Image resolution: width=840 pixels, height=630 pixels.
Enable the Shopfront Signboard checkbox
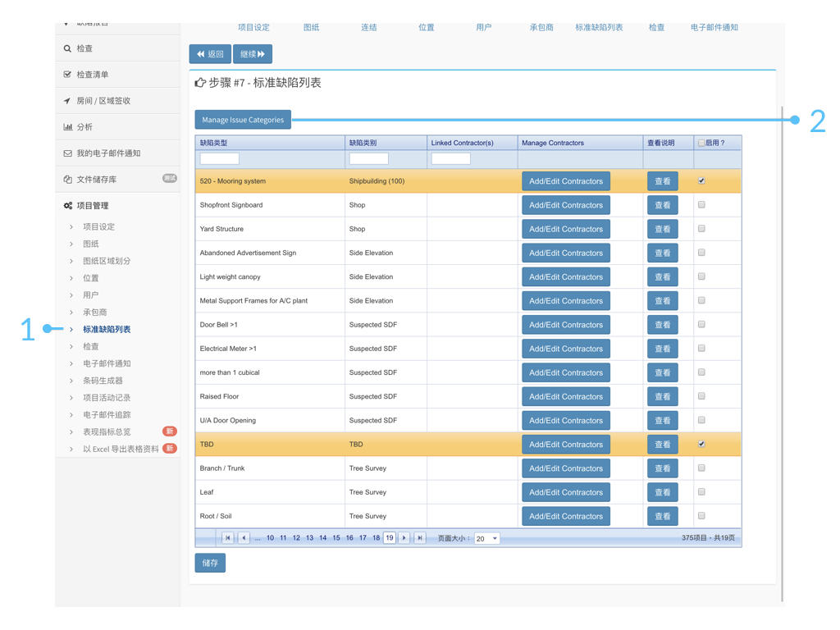click(701, 204)
